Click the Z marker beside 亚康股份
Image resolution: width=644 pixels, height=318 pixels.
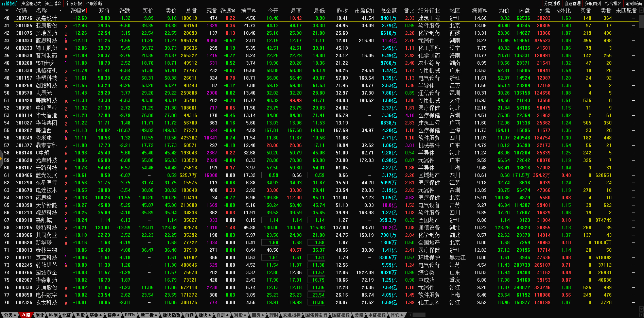coord(66,26)
